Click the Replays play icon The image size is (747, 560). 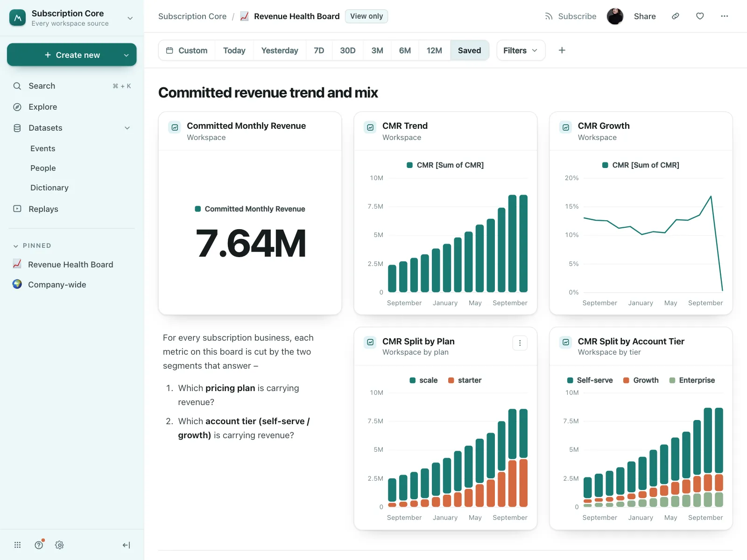(17, 209)
